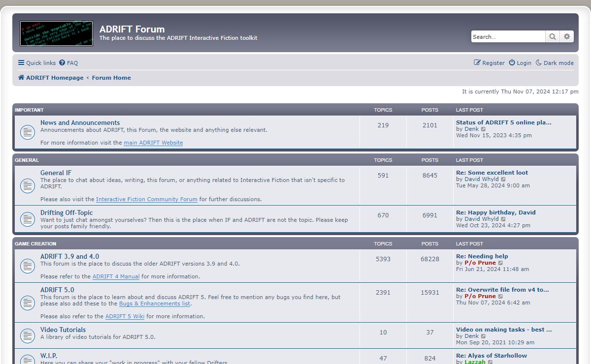The height and width of the screenshot is (364, 591).
Task: Open the IMPORTANT category header
Action: coord(29,110)
